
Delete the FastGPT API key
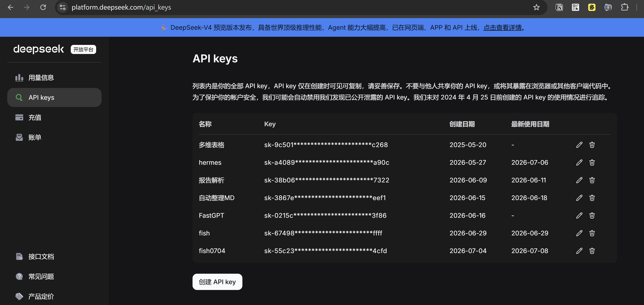point(592,215)
